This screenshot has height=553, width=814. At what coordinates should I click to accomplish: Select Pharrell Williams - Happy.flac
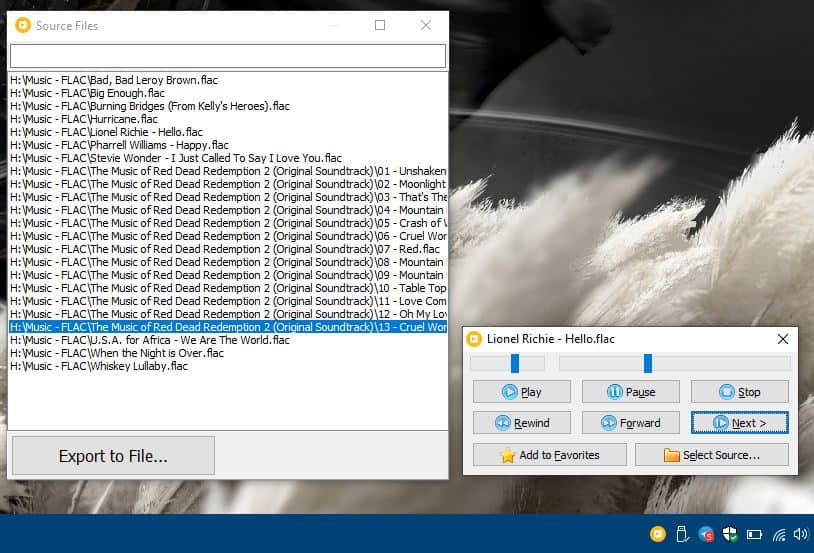coord(228,145)
